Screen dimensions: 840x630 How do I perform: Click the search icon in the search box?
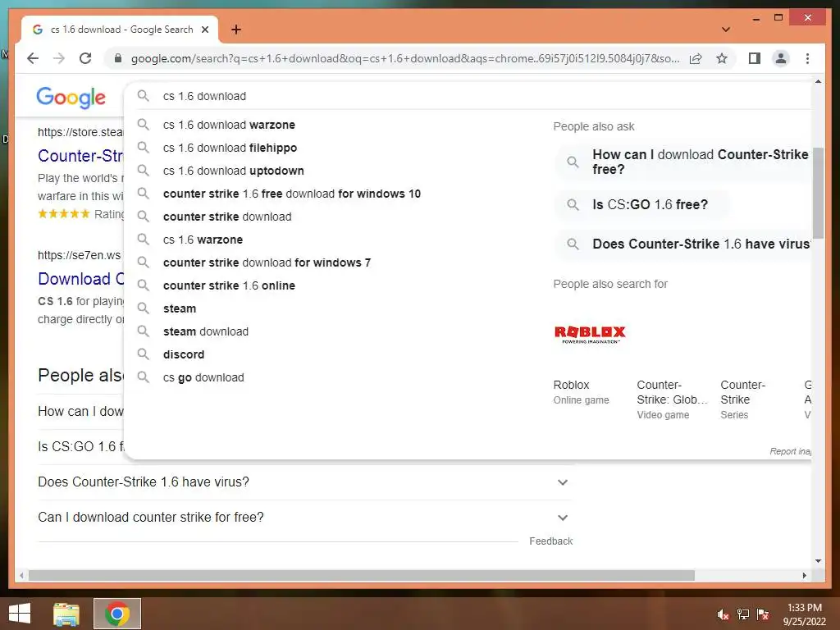pos(143,96)
